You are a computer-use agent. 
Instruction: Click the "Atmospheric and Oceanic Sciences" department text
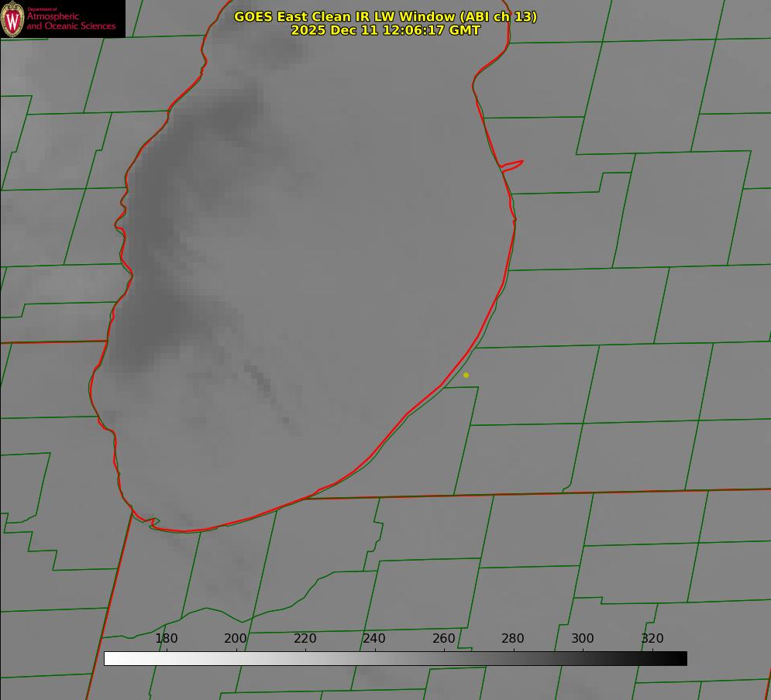pos(71,21)
